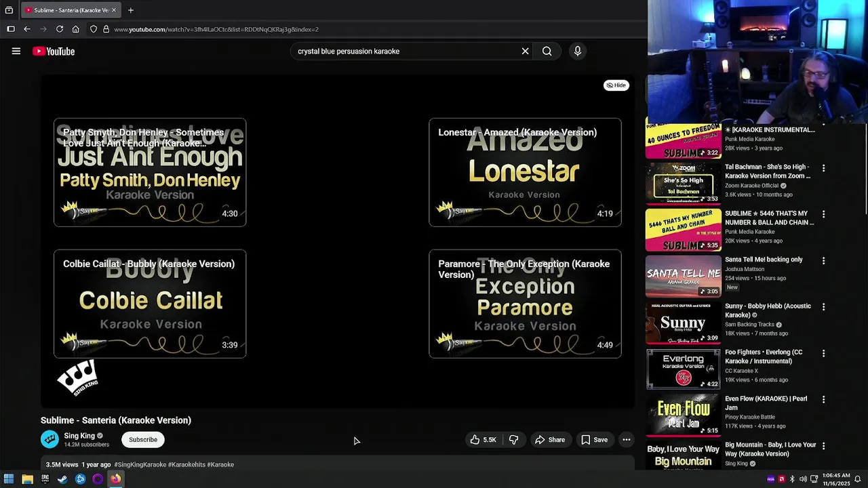Open the browser home page button
Viewport: 868px width, 488px height.
pyautogui.click(x=76, y=29)
